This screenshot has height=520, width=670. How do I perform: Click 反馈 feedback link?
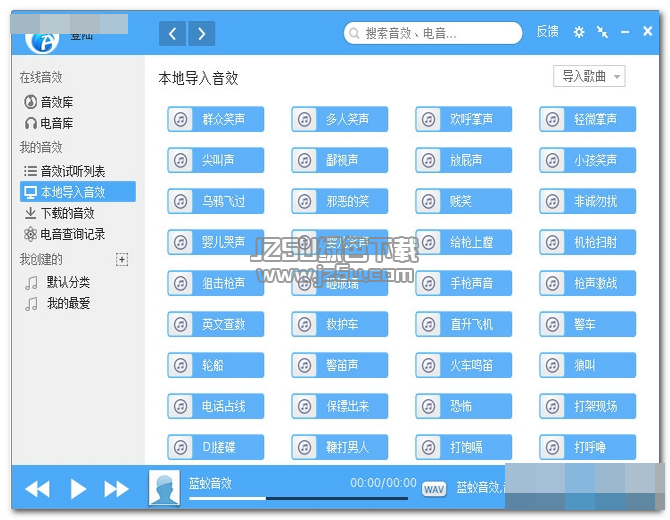tap(547, 32)
